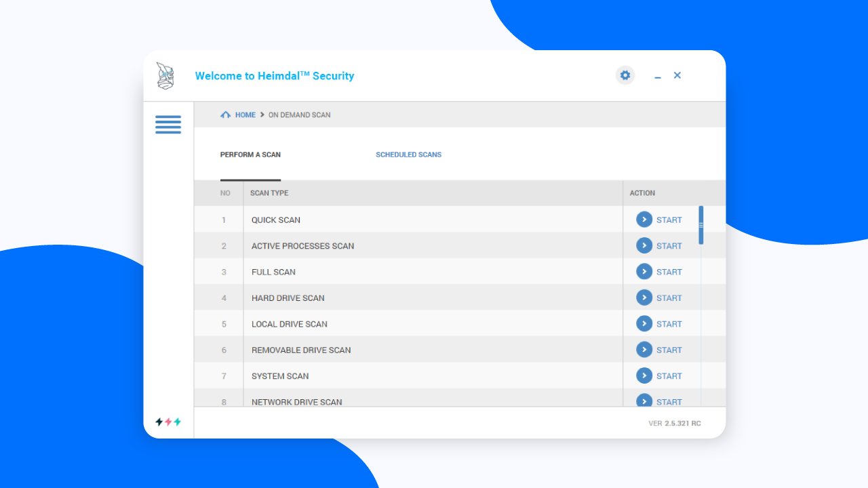This screenshot has height=488, width=868.
Task: Click the SCAN TYPE column header
Action: [x=269, y=193]
